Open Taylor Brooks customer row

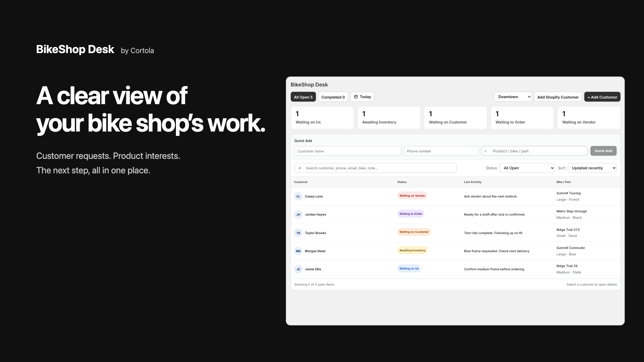tap(455, 233)
